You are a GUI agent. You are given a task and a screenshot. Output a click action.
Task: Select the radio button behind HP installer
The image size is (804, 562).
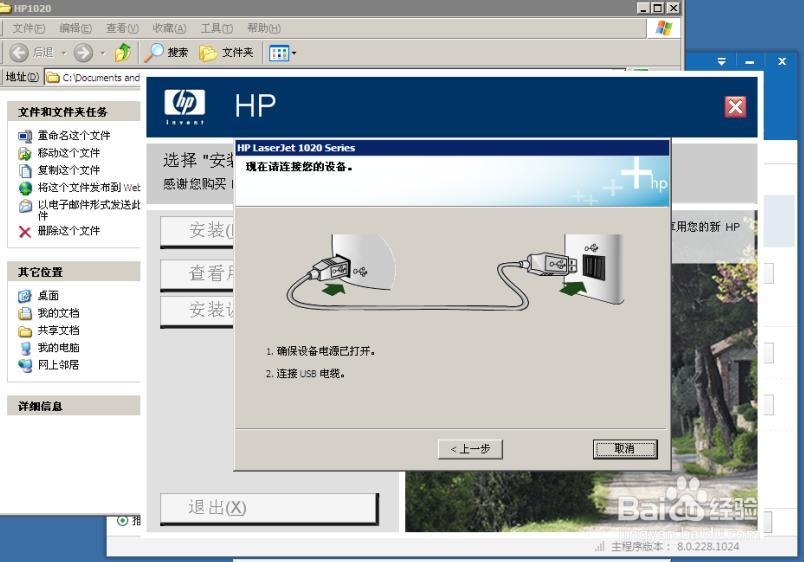122,520
